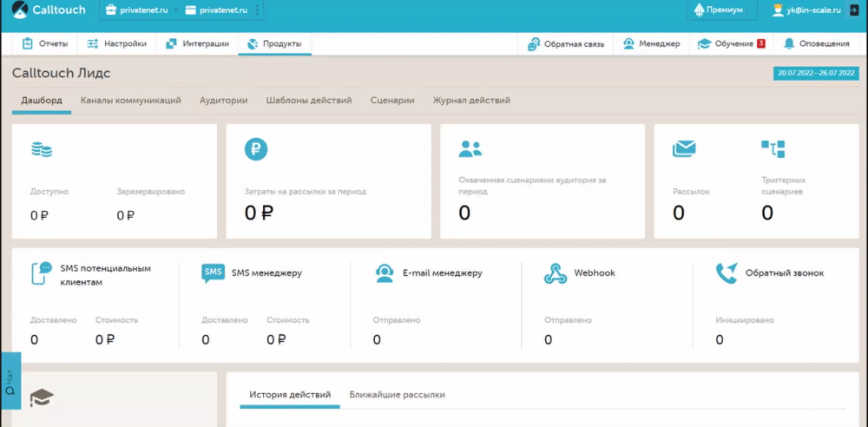Click the ruble circle costs icon
This screenshot has height=427, width=868.
(256, 149)
